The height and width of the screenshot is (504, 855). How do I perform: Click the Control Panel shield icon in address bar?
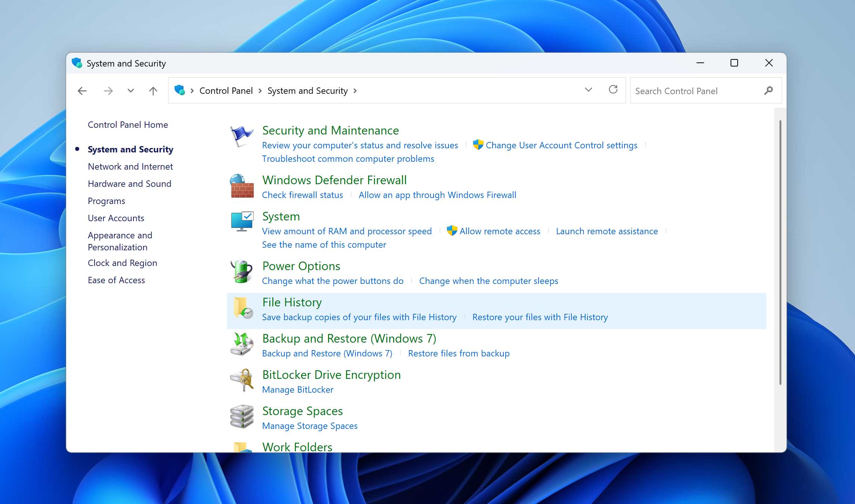(180, 90)
